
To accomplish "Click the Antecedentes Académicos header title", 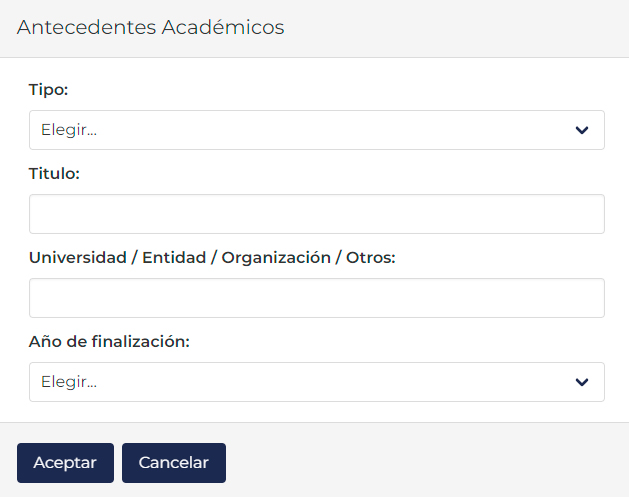I will [x=151, y=28].
